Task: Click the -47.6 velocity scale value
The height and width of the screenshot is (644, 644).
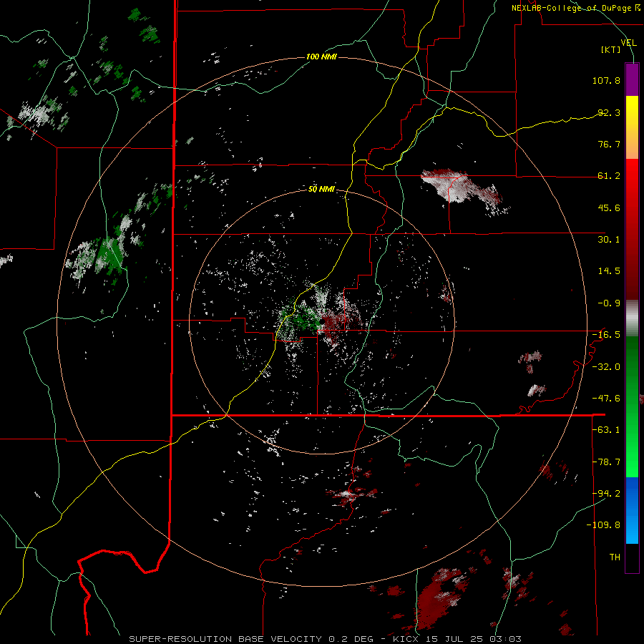Action: coord(606,399)
